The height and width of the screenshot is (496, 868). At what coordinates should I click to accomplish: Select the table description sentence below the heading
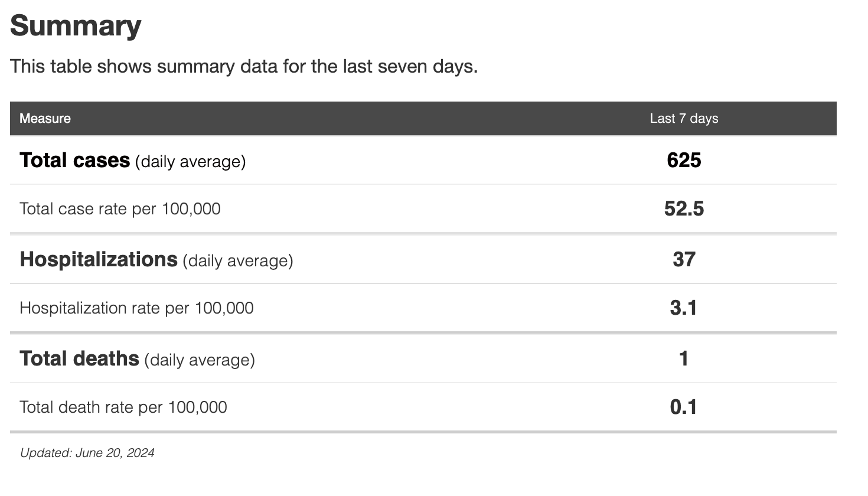click(243, 66)
